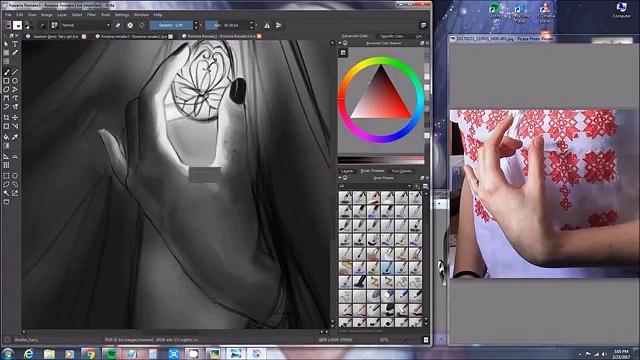The height and width of the screenshot is (360, 640).
Task: Collapse the Brush Presets docker arrow
Action: point(340,178)
